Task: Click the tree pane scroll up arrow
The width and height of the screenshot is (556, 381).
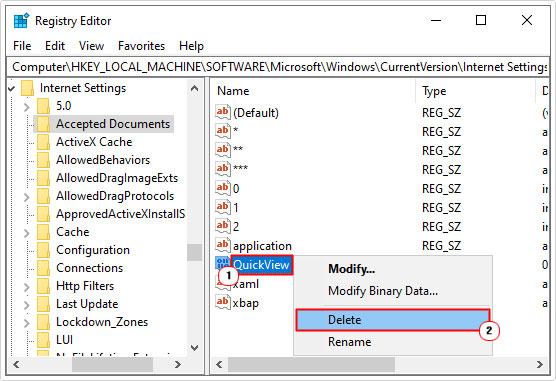Action: 194,88
